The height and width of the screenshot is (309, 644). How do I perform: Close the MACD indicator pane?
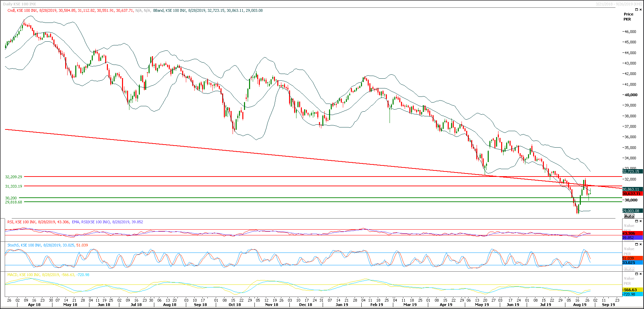click(641, 274)
